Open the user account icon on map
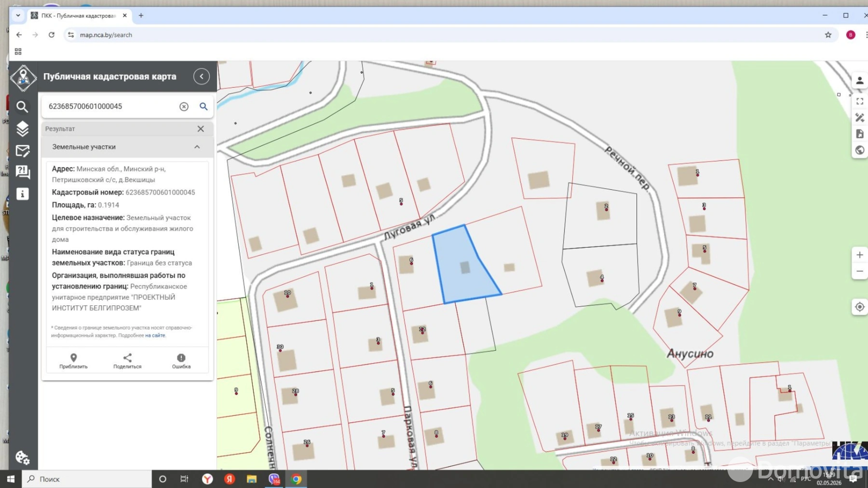 [x=859, y=81]
